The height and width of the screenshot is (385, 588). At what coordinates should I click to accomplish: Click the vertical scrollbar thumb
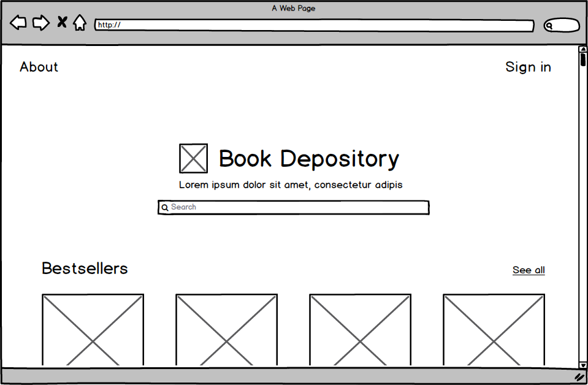(582, 59)
